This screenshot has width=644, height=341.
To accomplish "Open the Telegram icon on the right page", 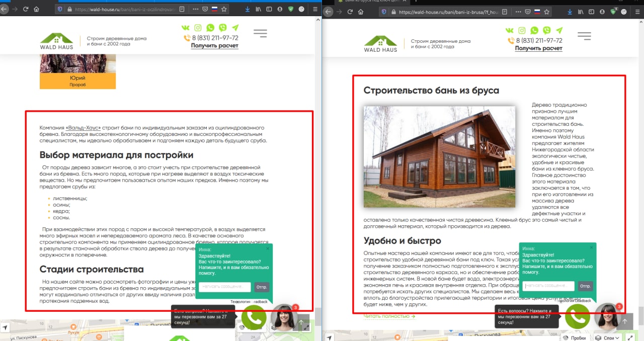I will pyautogui.click(x=559, y=31).
